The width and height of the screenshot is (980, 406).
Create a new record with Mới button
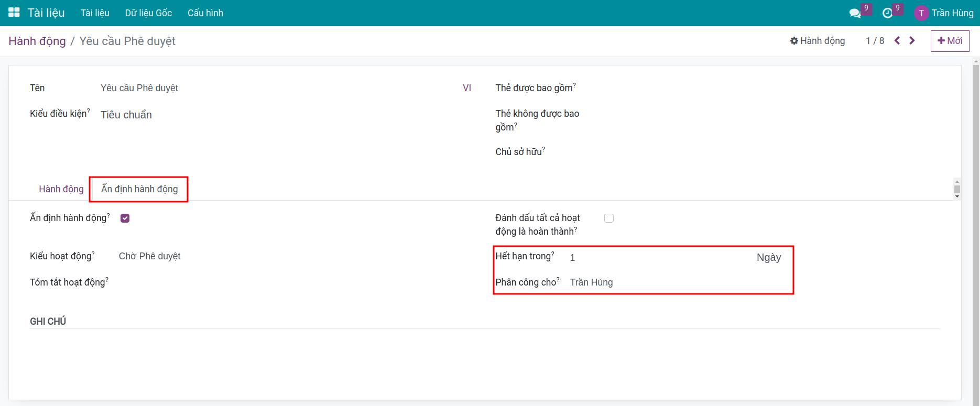(950, 41)
